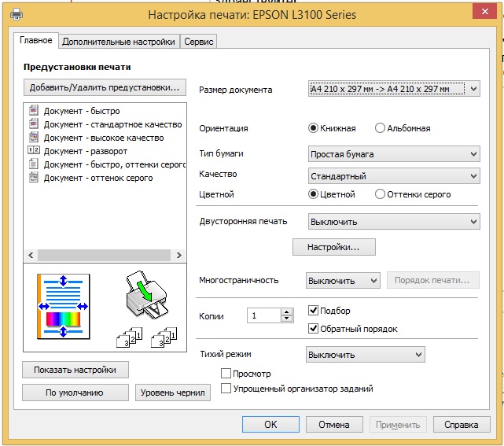The image size is (504, 446).
Task: Open the Тихий режим dropdown
Action: tap(366, 354)
